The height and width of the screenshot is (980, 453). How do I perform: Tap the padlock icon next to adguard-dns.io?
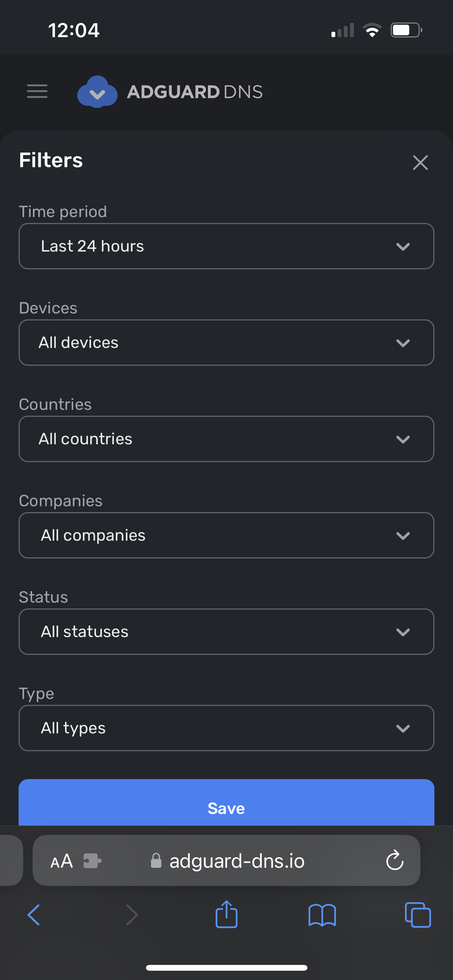tap(156, 861)
